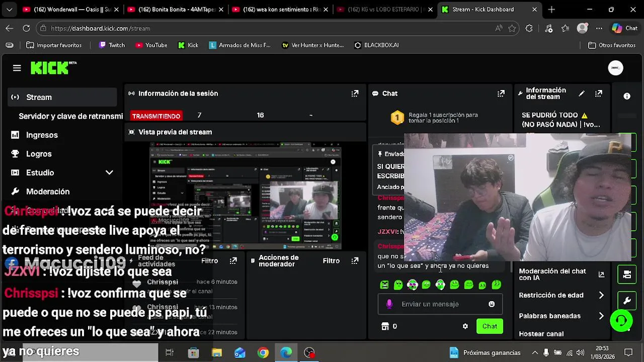The width and height of the screenshot is (644, 362).
Task: Click the address bar URL dashboard.kick.com/stream
Action: click(x=101, y=29)
